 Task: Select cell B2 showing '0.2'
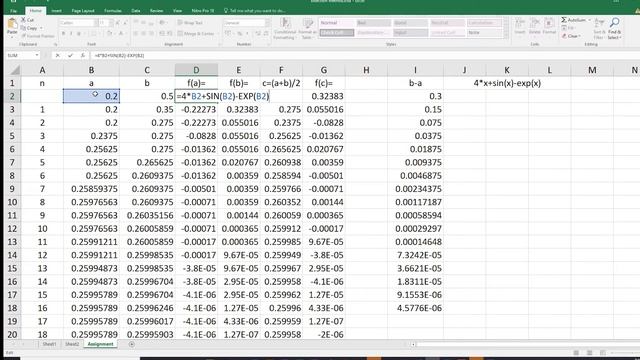(91, 96)
